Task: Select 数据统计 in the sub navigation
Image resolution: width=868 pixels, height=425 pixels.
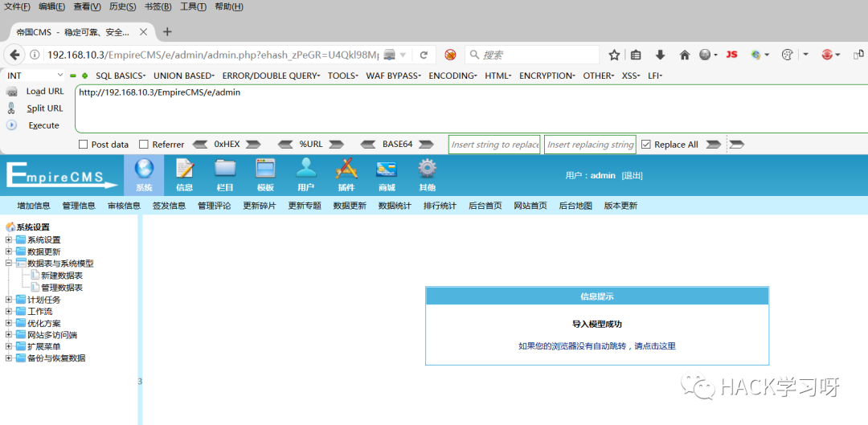Action: point(395,206)
